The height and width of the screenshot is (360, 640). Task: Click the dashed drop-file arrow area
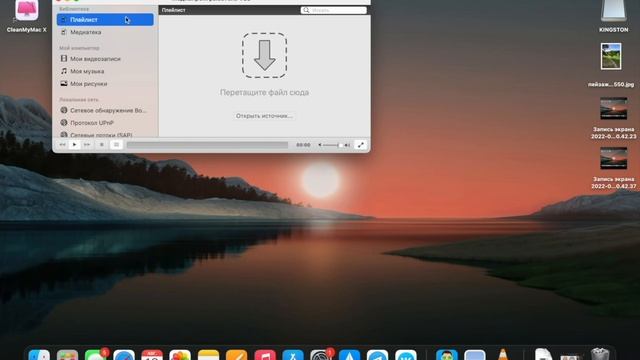pos(264,56)
